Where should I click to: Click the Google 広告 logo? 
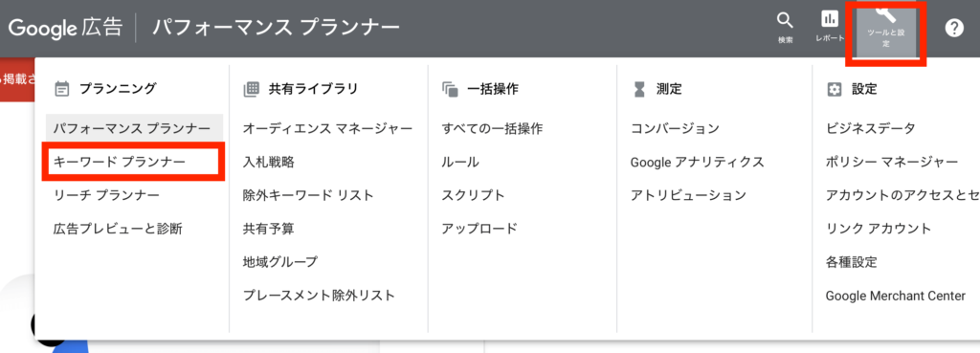click(x=65, y=29)
